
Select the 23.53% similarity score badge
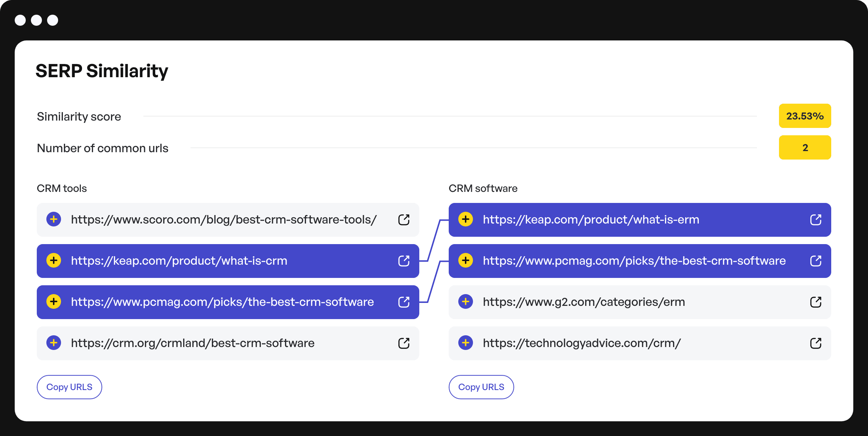point(805,116)
